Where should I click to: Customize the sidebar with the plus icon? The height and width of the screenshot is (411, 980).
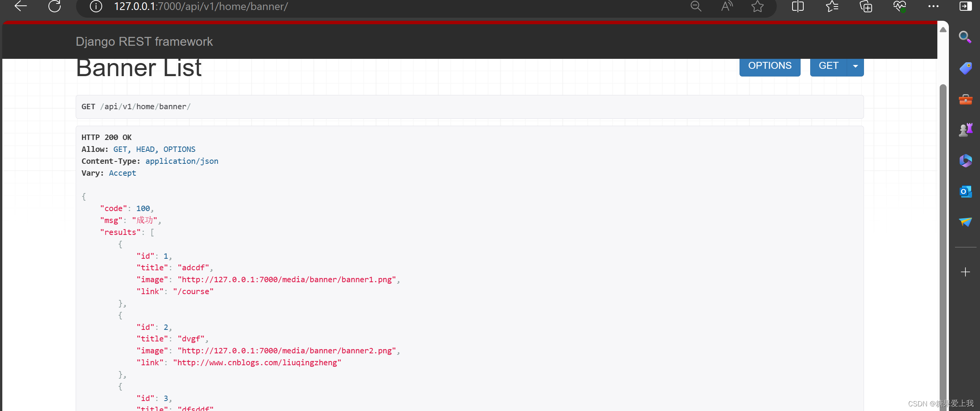[966, 272]
